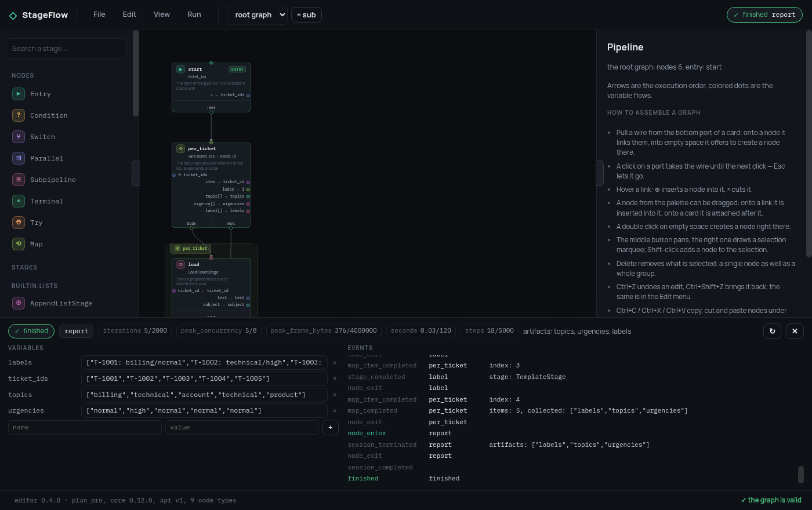Screen dimensions: 812x510
Task: Click the Search a stage field
Action: pos(66,49)
